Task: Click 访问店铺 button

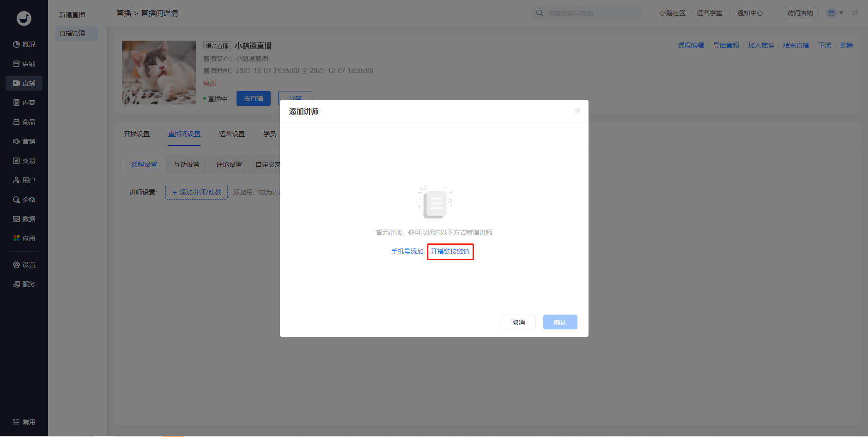Action: 800,13
